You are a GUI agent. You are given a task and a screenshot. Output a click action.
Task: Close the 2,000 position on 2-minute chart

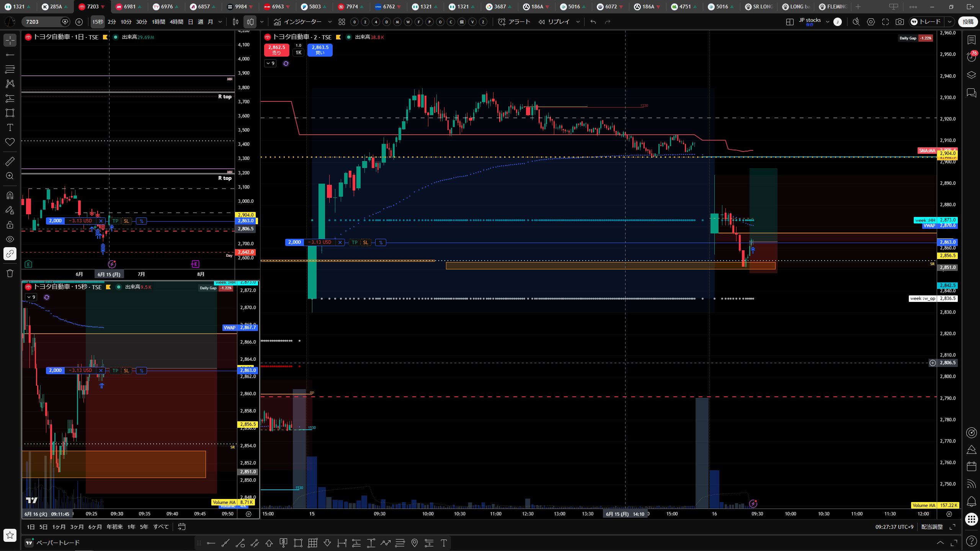point(340,242)
